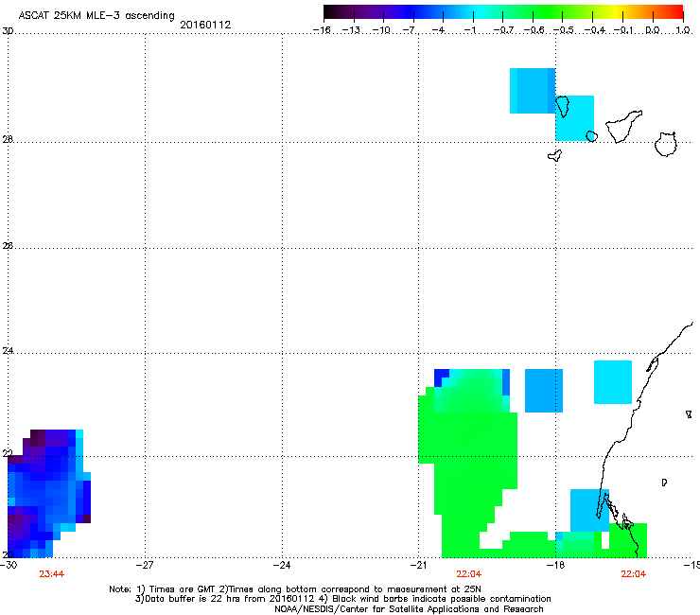
Task: Click the -30 longitude axis label
Action: tap(9, 565)
